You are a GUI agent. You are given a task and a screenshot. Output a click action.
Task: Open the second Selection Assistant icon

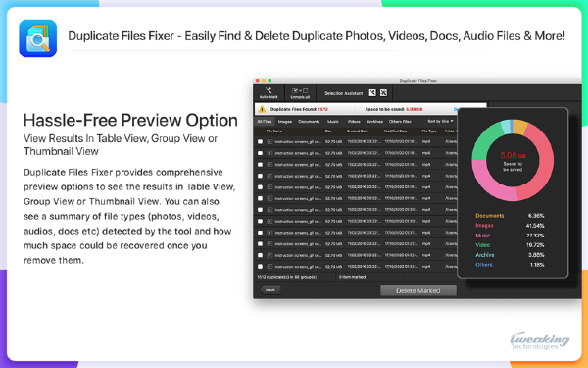(x=383, y=93)
